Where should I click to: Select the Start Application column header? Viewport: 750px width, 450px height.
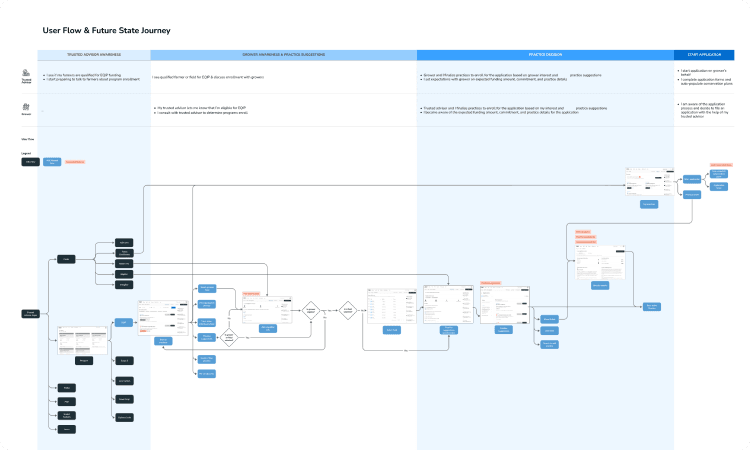click(x=704, y=55)
